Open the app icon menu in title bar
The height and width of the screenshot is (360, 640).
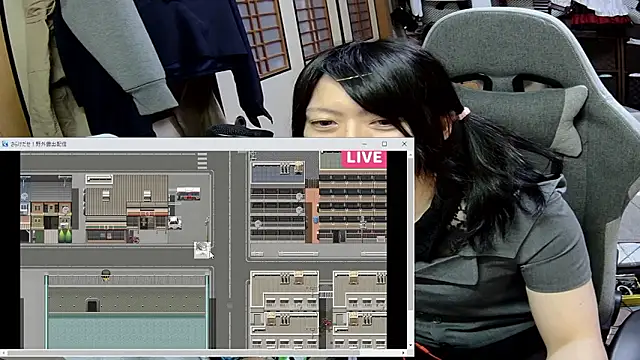[x=5, y=144]
